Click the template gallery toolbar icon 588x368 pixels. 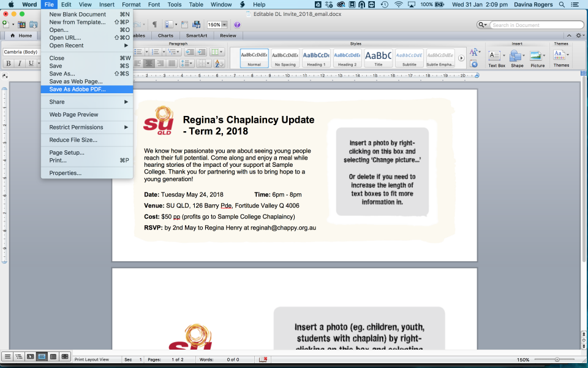(22, 25)
